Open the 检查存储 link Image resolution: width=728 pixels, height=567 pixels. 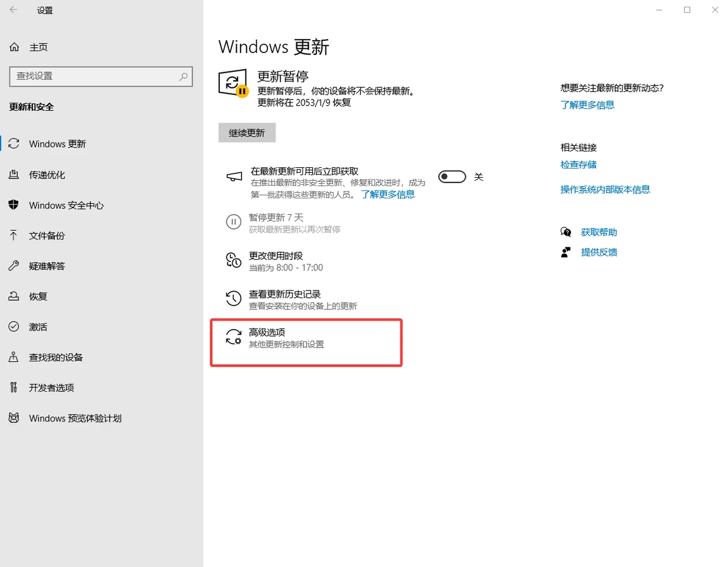578,165
